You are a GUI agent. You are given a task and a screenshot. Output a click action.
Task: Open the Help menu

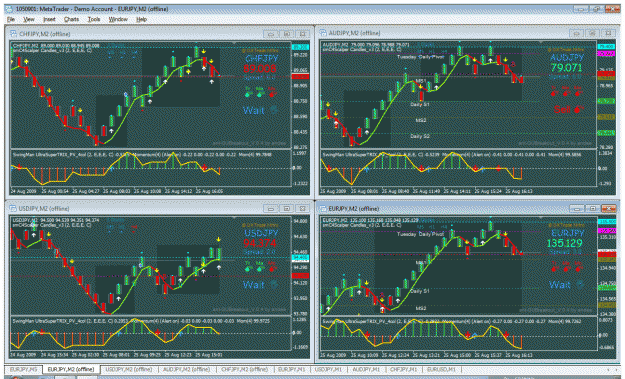coord(142,19)
